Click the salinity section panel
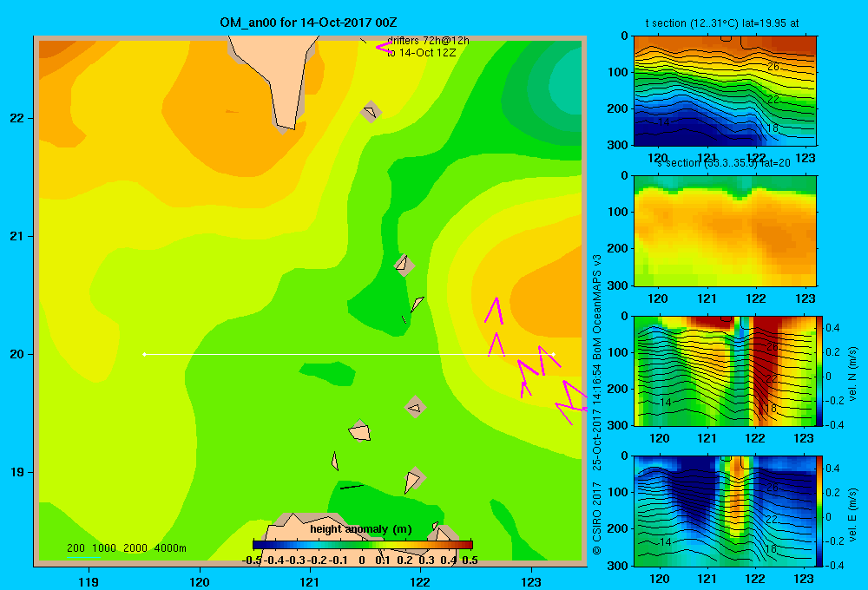The height and width of the screenshot is (590, 868). click(x=725, y=231)
